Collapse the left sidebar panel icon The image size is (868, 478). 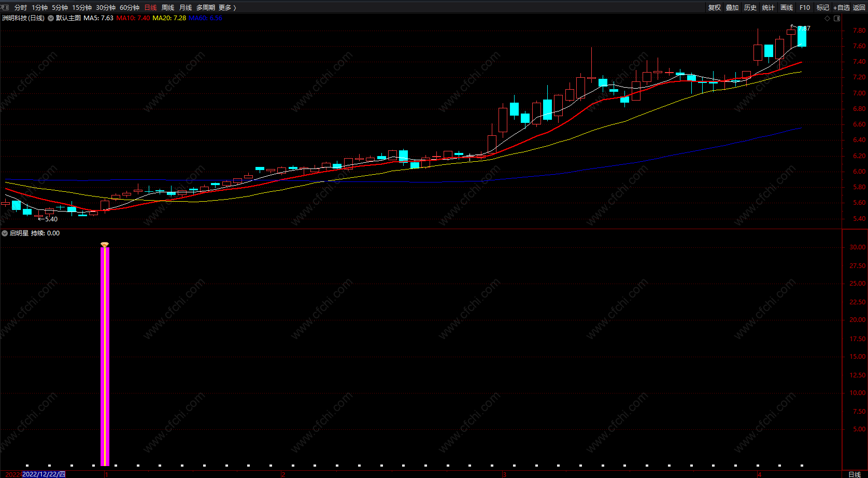pos(5,7)
